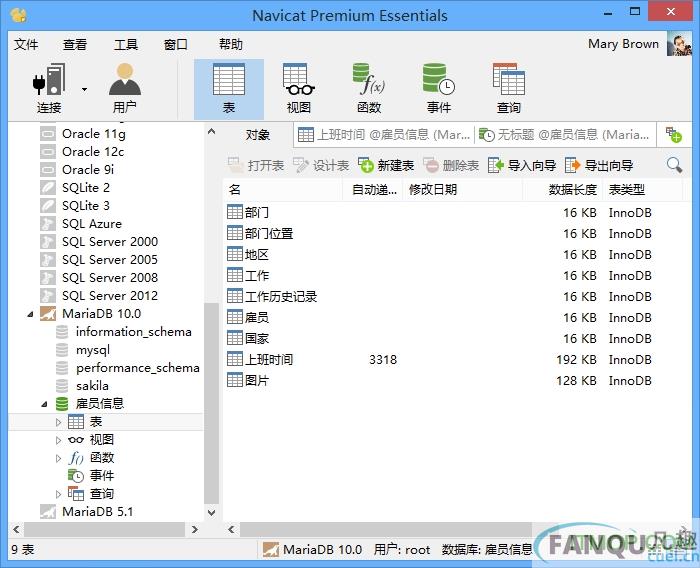Click the 删除表 button
This screenshot has width=700, height=568.
pyautogui.click(x=451, y=166)
